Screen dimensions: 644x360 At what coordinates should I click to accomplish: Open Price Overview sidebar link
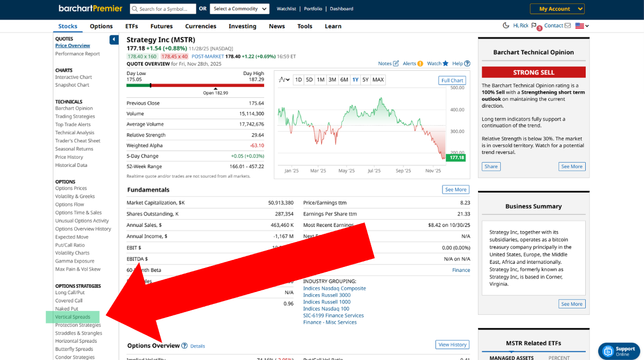(x=73, y=46)
